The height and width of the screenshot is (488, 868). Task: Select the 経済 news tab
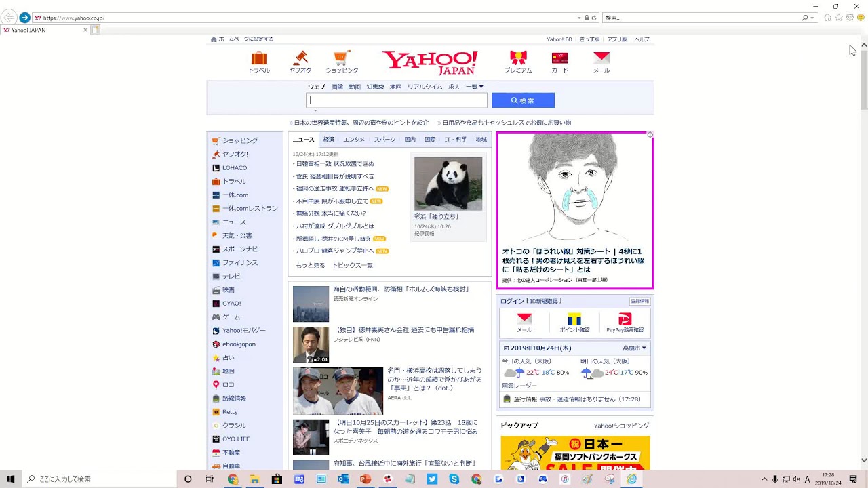[329, 140]
